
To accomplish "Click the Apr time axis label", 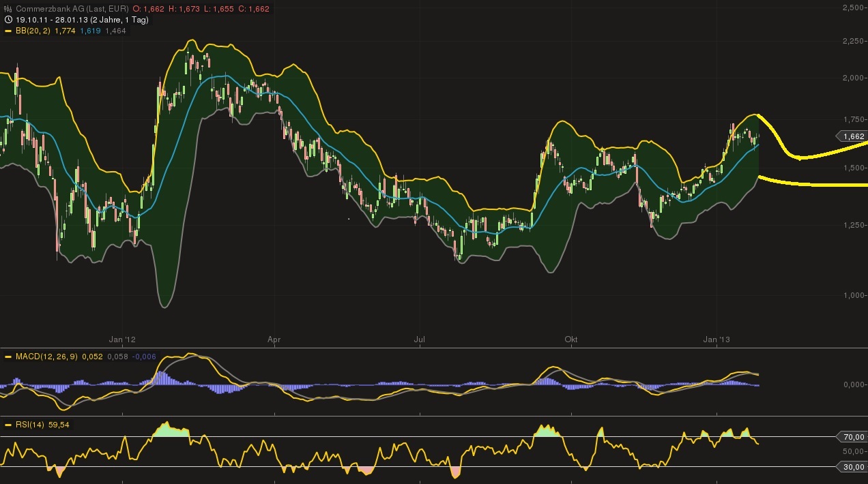I will point(274,339).
